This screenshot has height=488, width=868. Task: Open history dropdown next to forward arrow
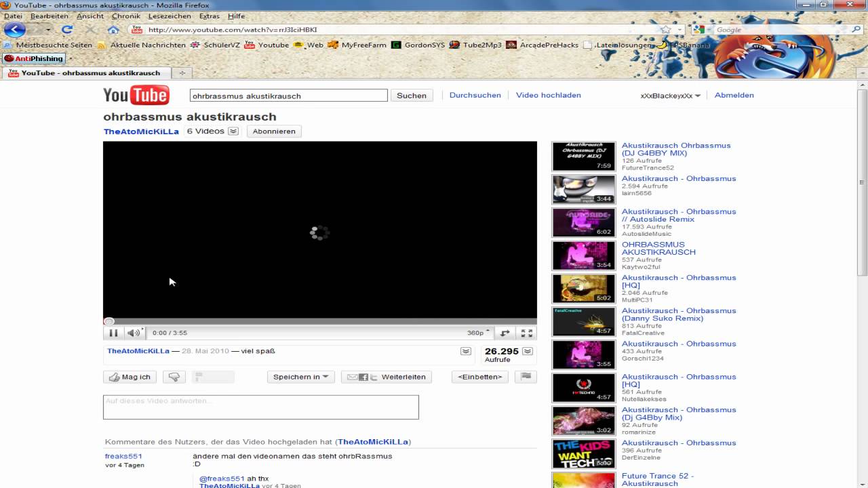coord(49,30)
